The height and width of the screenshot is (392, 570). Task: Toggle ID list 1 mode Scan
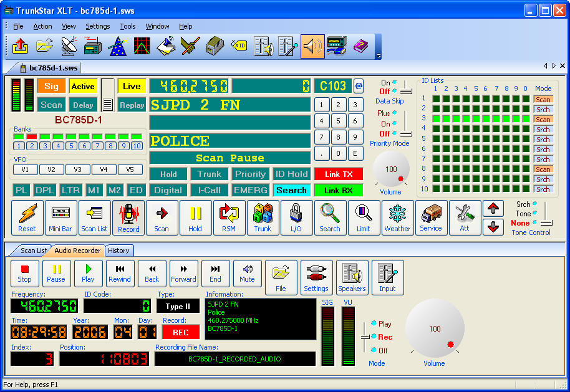[x=543, y=100]
